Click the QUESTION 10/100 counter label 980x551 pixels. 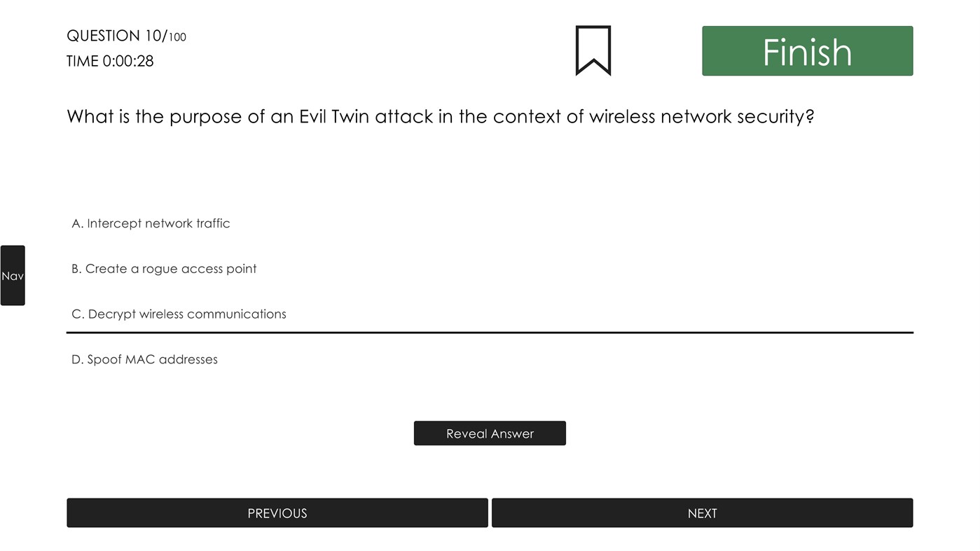126,35
